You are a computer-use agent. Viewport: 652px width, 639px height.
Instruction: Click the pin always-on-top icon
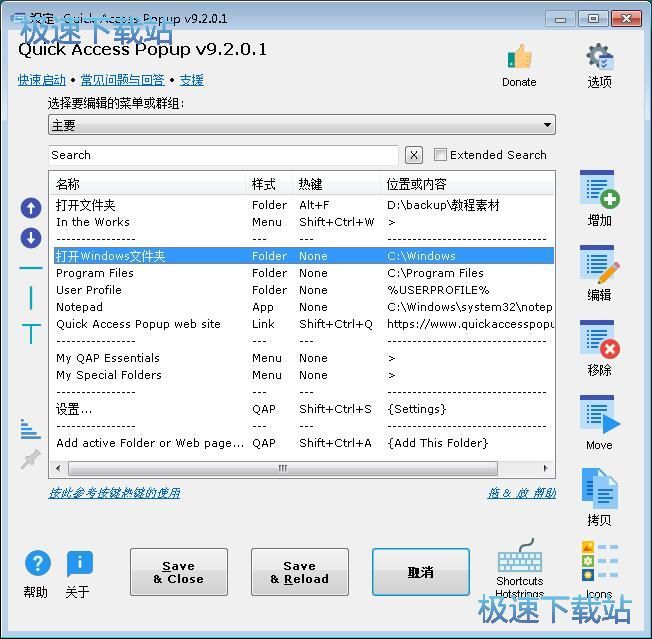pyautogui.click(x=31, y=459)
